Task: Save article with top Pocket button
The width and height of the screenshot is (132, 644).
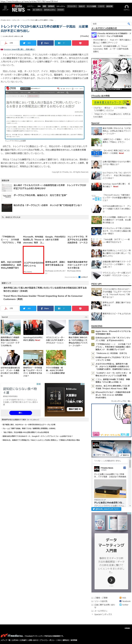Action: click(80, 43)
